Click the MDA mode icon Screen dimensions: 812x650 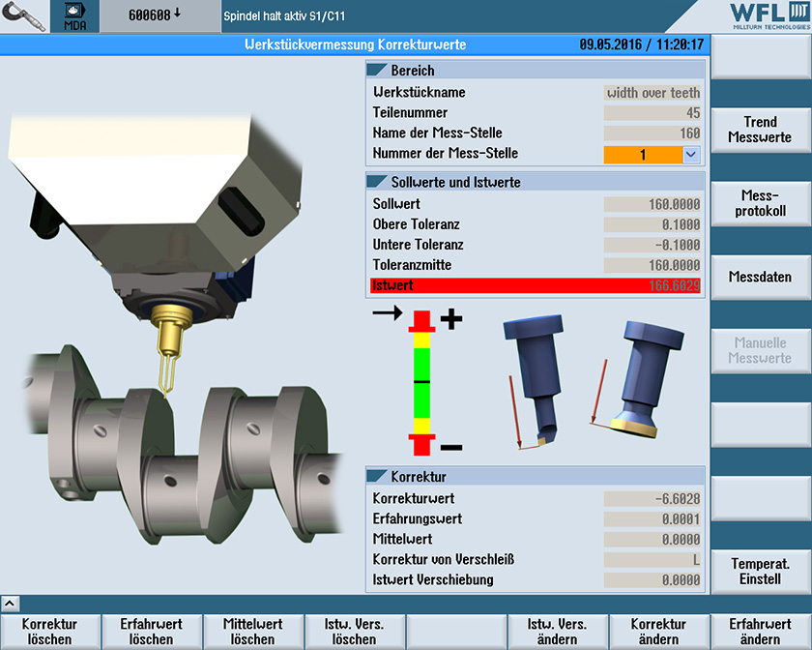click(x=74, y=16)
